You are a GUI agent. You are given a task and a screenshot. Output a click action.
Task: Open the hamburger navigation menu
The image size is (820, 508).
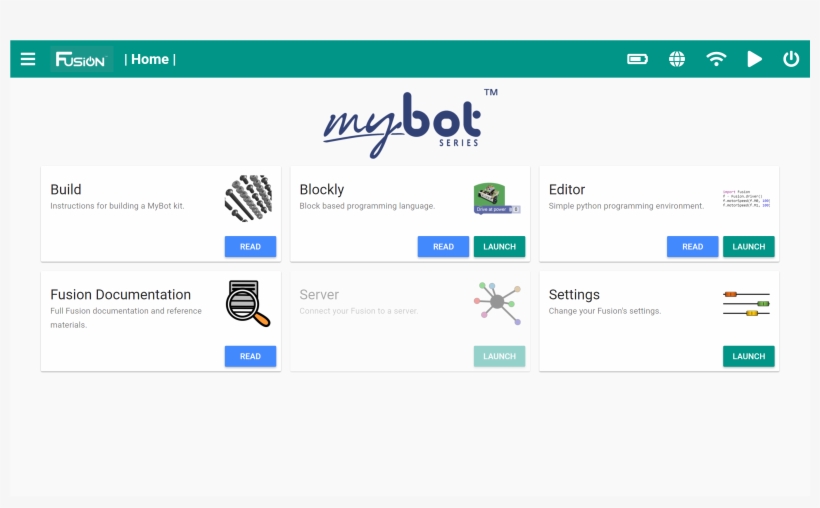click(x=28, y=59)
